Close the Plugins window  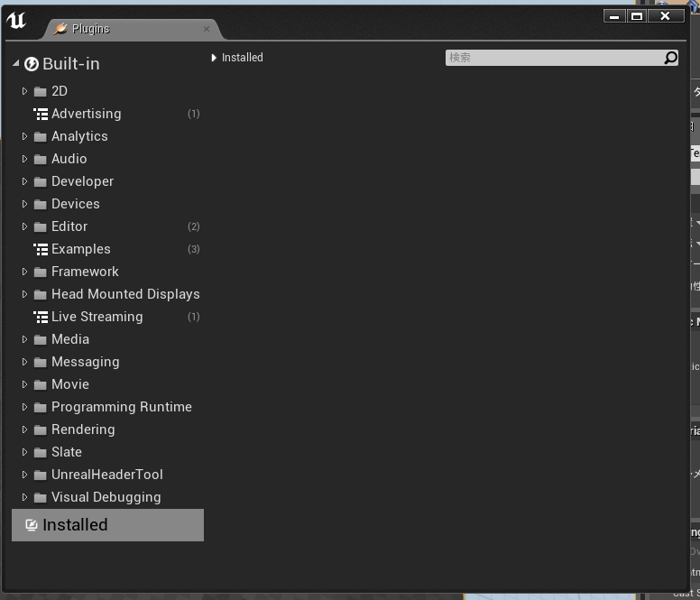665,16
